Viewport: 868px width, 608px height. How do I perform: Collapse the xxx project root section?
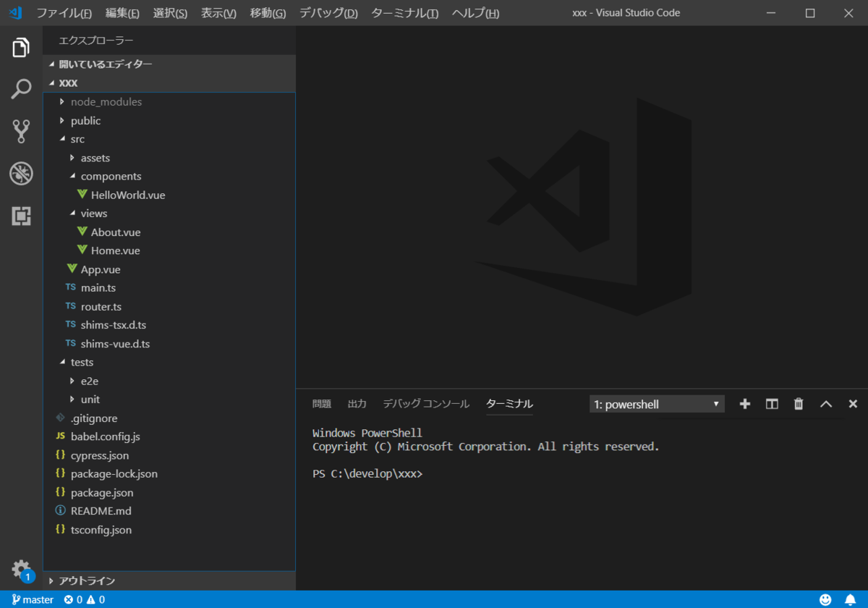click(x=169, y=83)
